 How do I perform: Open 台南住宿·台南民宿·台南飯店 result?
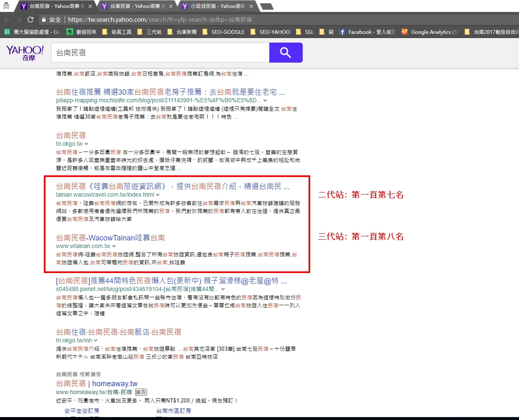coord(119,332)
